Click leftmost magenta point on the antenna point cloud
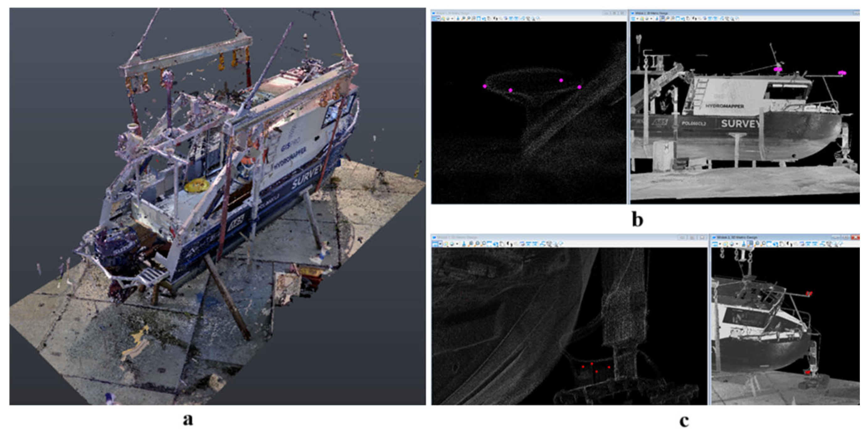Image resolution: width=868 pixels, height=435 pixels. coord(484,86)
